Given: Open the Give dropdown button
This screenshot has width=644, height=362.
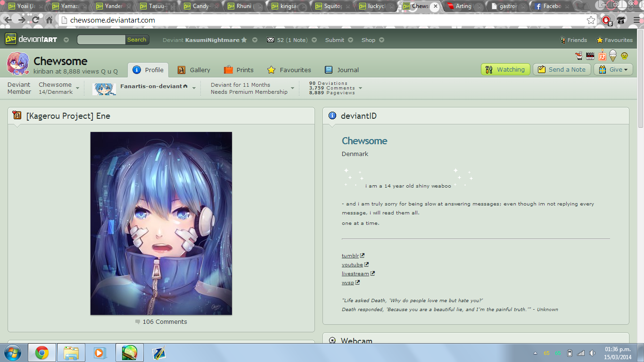Looking at the screenshot, I should pyautogui.click(x=613, y=69).
